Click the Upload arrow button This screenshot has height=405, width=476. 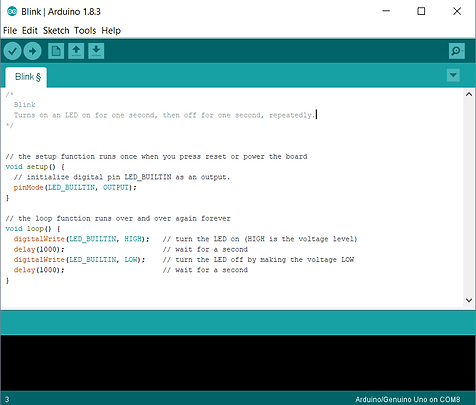[32, 51]
